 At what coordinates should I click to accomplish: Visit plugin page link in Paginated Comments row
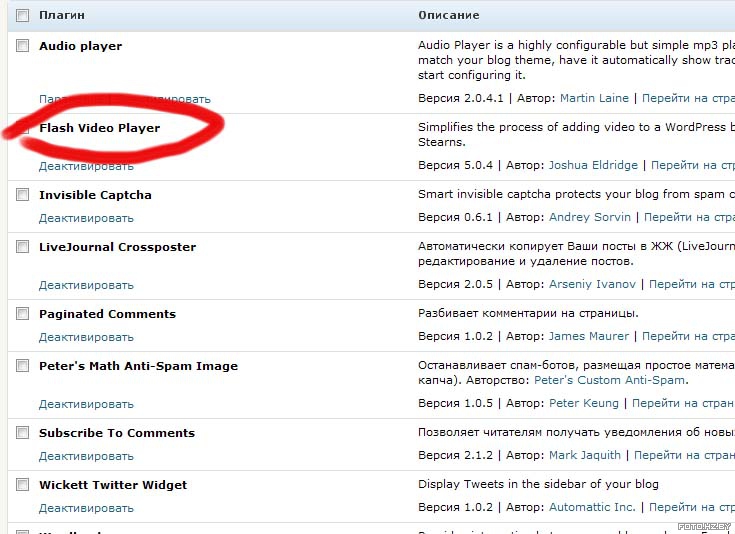[688, 337]
